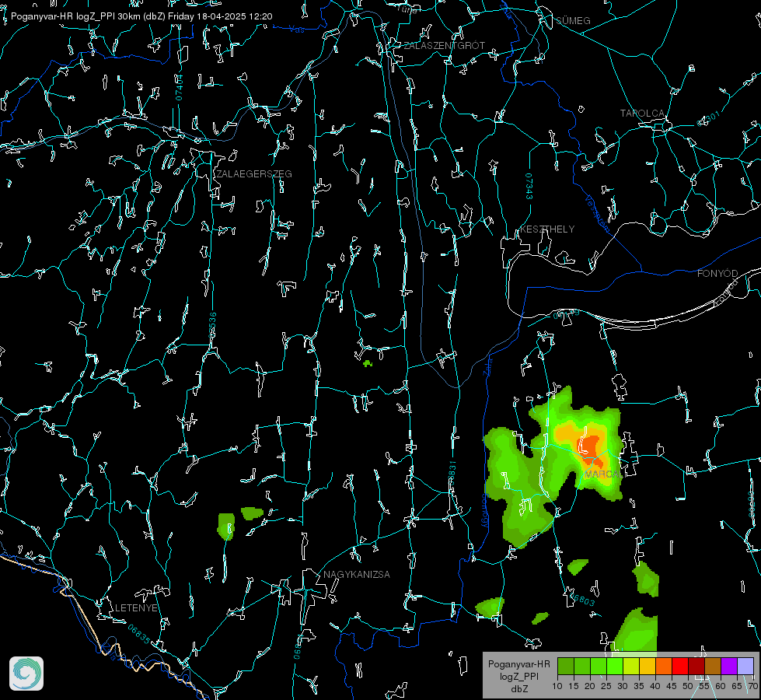Select the 20–25 dBZ green legend swatch
The width and height of the screenshot is (761, 700).
[599, 666]
